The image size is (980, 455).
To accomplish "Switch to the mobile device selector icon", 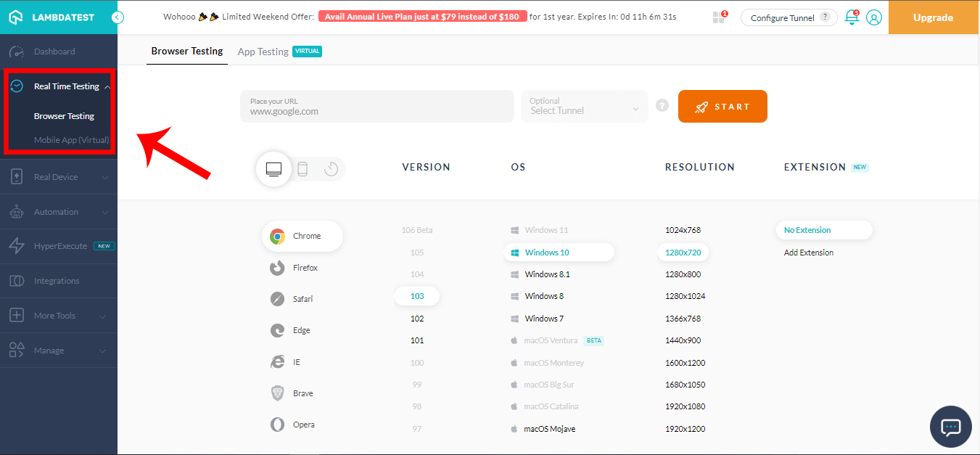I will [x=302, y=168].
